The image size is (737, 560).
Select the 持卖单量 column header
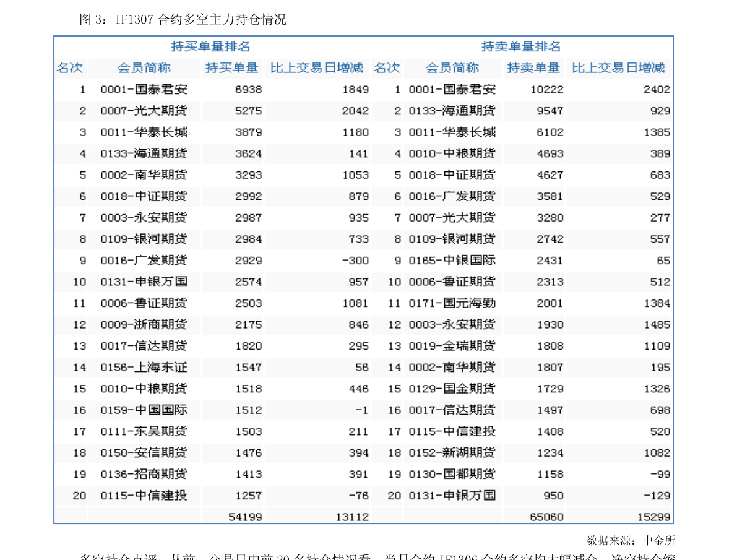point(533,68)
